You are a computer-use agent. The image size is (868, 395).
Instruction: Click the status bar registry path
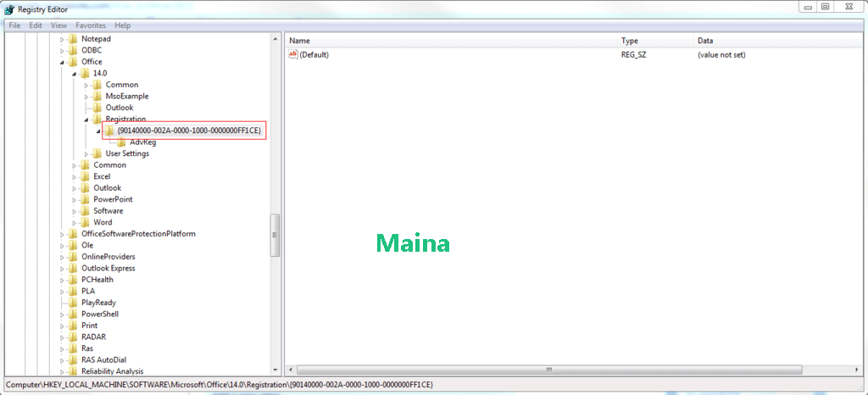coord(219,384)
